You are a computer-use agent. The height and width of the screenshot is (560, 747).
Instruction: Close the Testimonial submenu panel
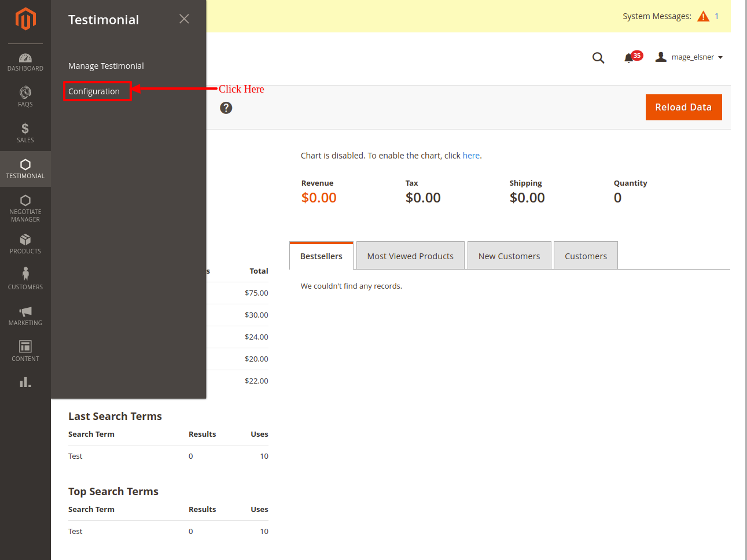pyautogui.click(x=184, y=19)
